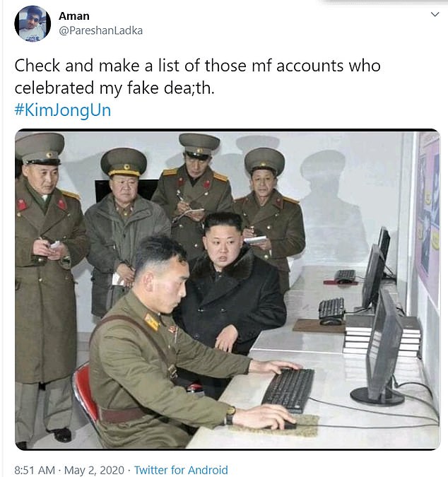448x477 pixels.
Task: Click the tweet text starting "Check and make"
Action: point(197,76)
